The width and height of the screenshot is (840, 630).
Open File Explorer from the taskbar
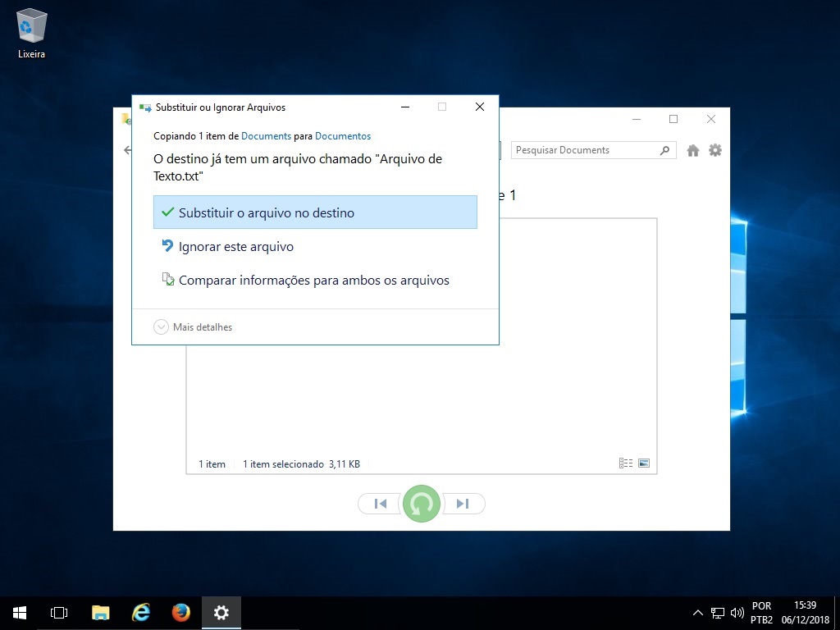[x=100, y=613]
